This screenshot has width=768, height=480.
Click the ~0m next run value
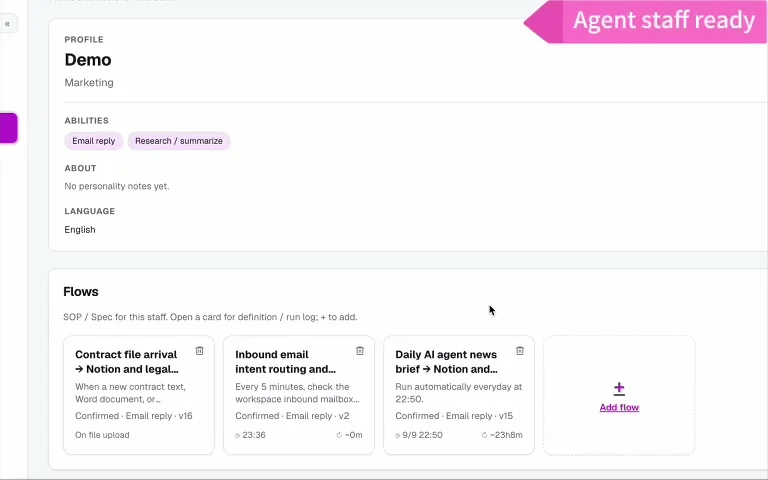(x=354, y=435)
